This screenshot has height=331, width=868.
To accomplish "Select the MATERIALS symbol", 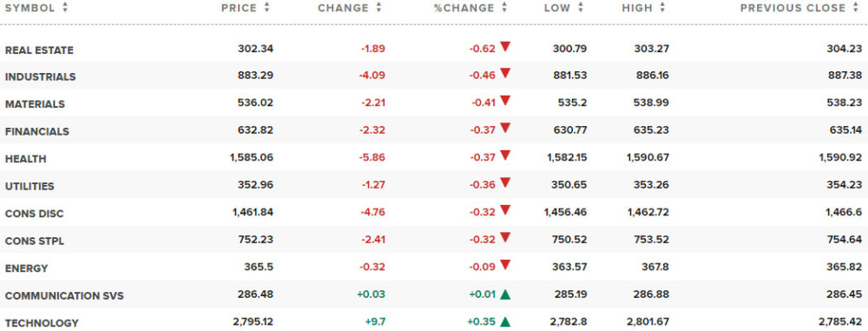I will point(35,104).
